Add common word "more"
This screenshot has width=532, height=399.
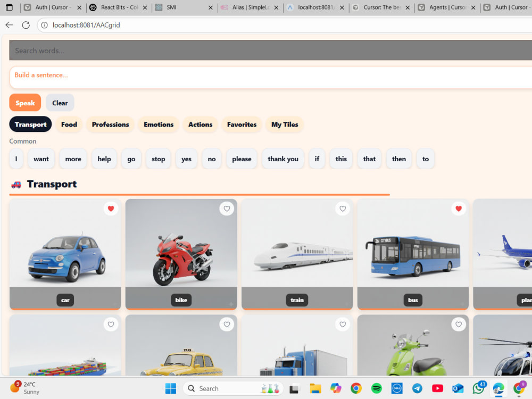(73, 159)
